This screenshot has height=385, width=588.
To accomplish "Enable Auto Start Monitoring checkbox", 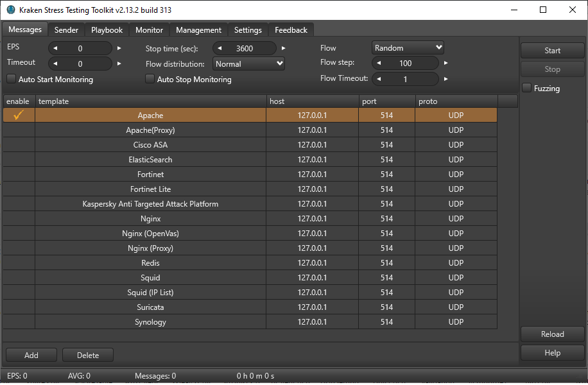I will [x=12, y=79].
